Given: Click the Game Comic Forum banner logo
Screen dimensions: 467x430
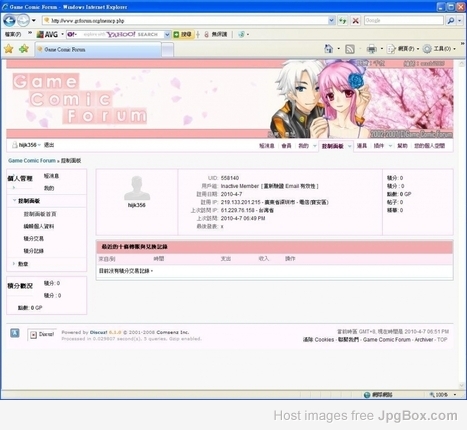Looking at the screenshot, I should (80, 99).
